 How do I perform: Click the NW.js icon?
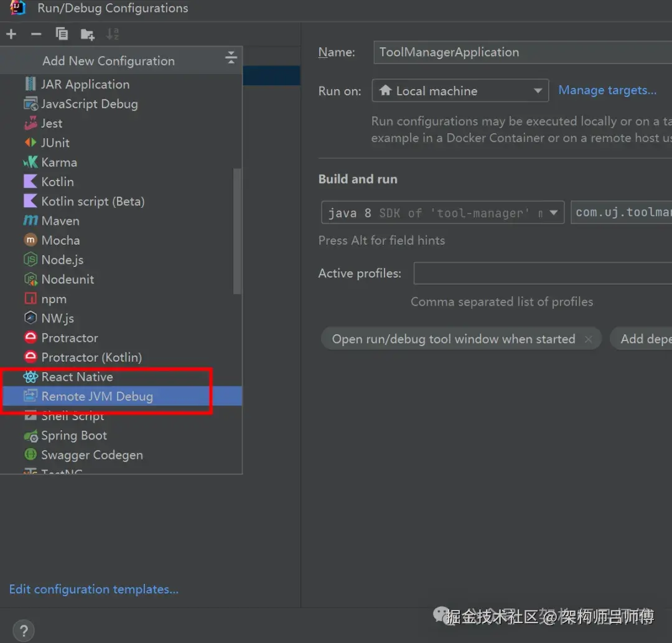(30, 318)
